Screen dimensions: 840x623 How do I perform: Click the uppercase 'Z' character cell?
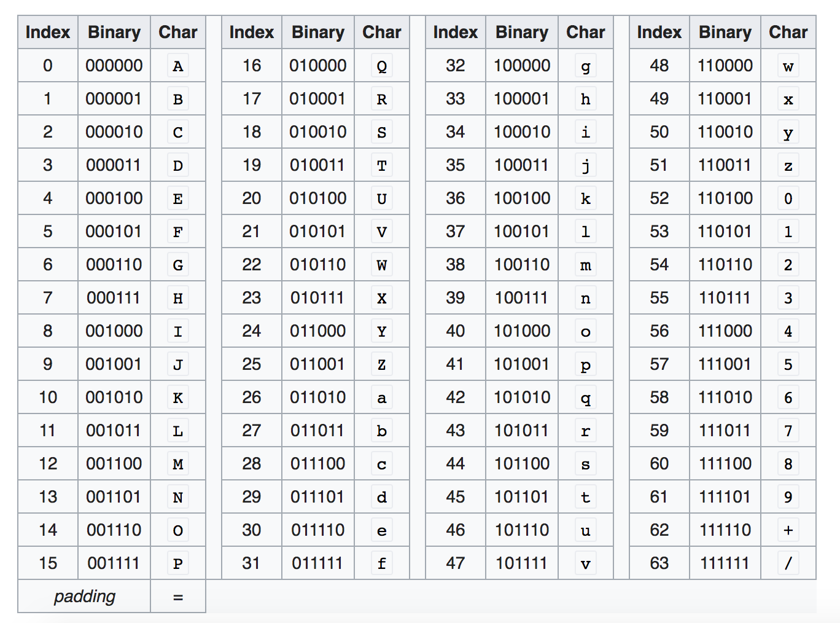[x=381, y=364]
